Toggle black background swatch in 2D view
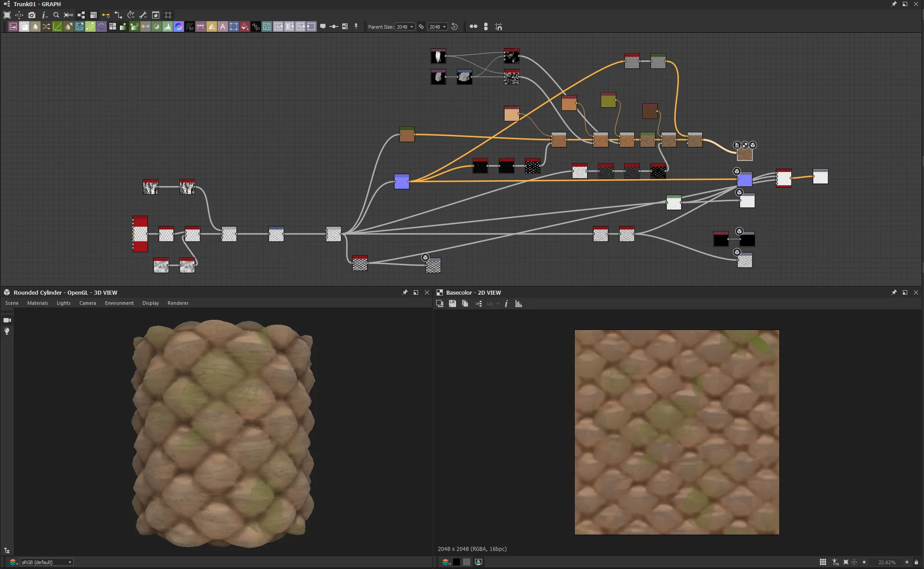Image resolution: width=924 pixels, height=569 pixels. [x=456, y=562]
